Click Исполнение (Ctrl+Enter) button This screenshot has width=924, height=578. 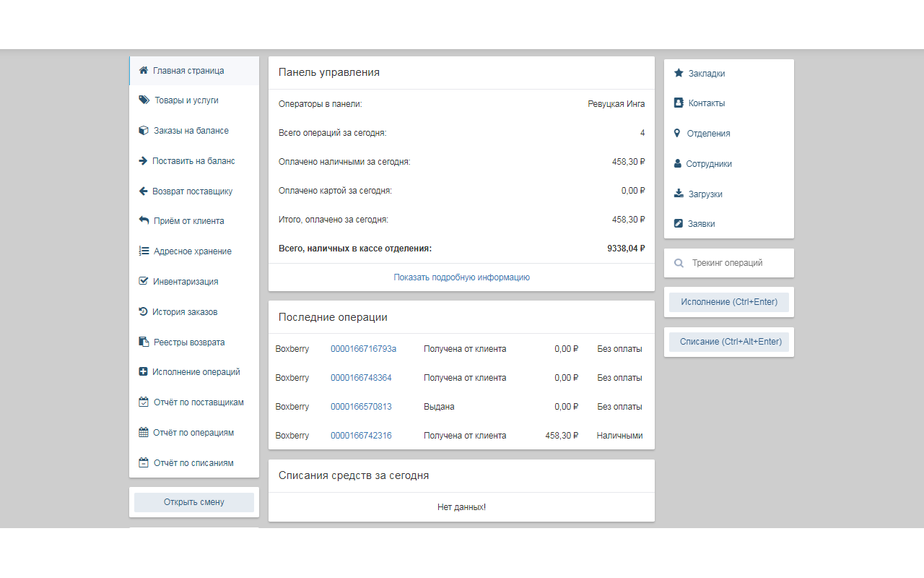[729, 302]
